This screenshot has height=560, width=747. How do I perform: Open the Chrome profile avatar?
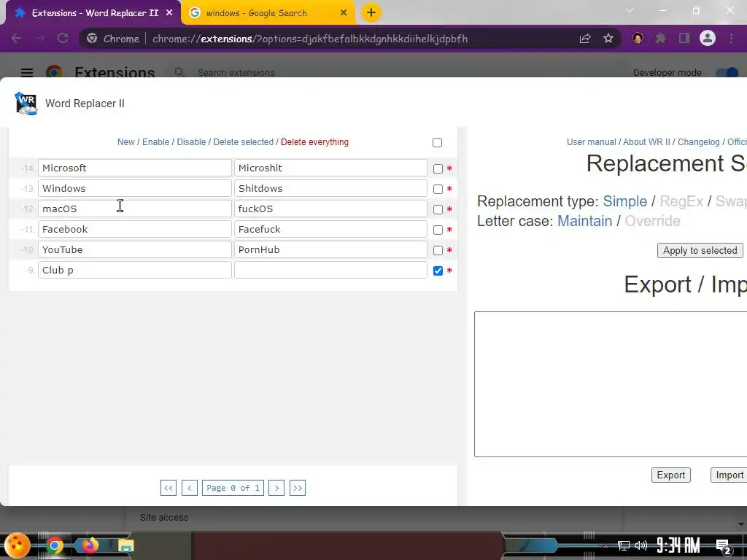708,38
